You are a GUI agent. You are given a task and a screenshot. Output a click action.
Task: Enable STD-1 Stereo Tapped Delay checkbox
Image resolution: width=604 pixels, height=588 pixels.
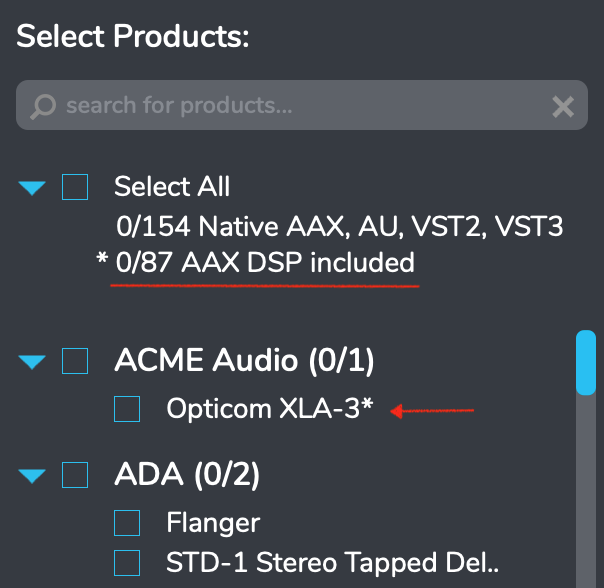[x=127, y=563]
